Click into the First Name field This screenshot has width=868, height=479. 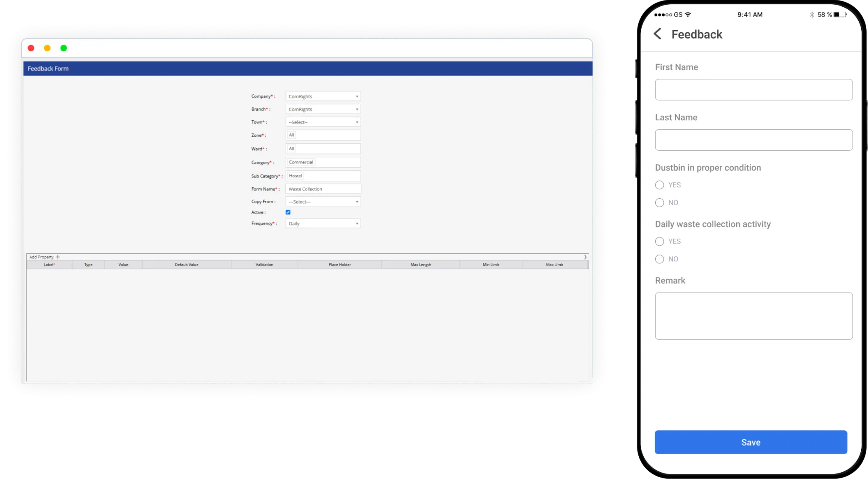coord(754,90)
